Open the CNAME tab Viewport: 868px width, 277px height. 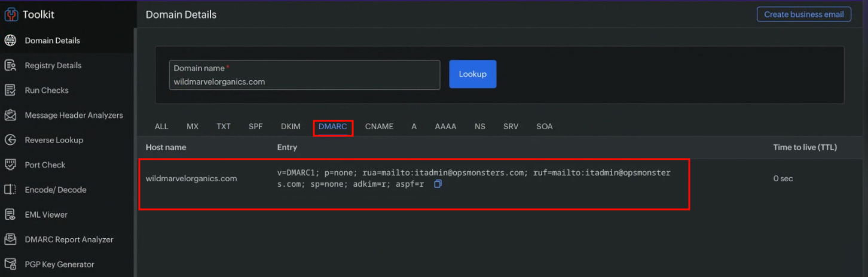pos(379,127)
